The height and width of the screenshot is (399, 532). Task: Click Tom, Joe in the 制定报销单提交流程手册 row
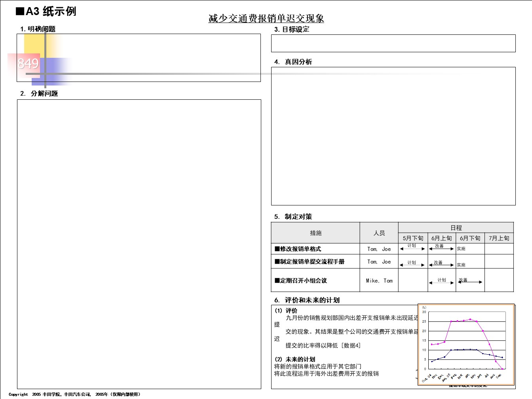[x=379, y=262]
